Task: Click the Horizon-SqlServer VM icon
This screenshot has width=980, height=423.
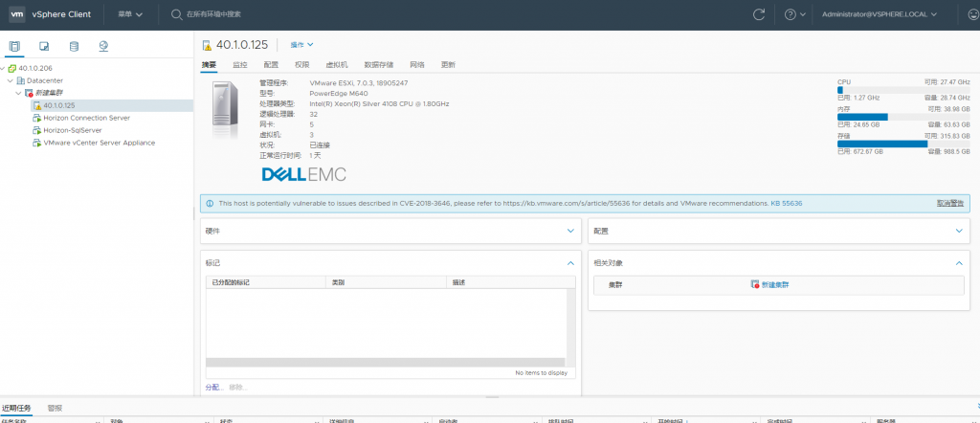Action: 37,130
